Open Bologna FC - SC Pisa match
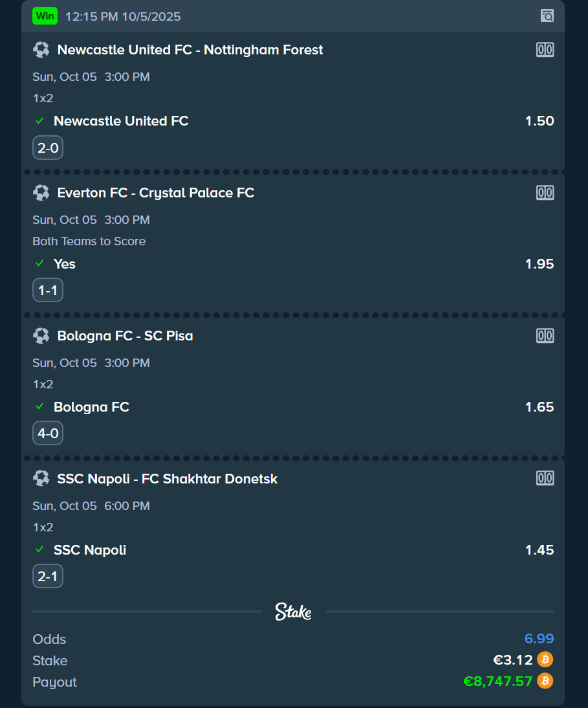 [125, 336]
